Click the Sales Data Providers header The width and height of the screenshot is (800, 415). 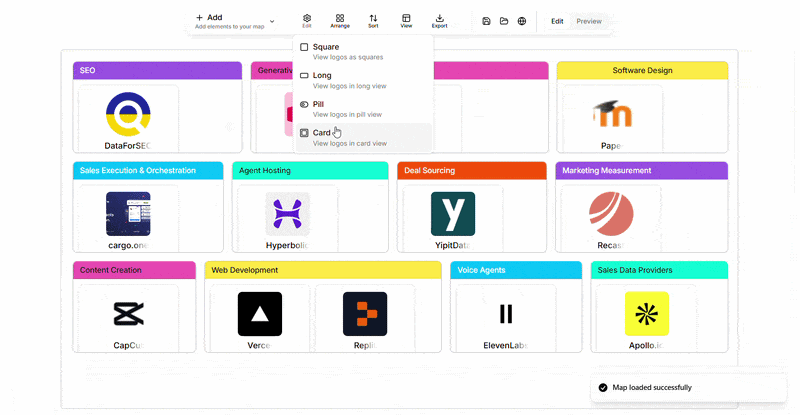659,270
